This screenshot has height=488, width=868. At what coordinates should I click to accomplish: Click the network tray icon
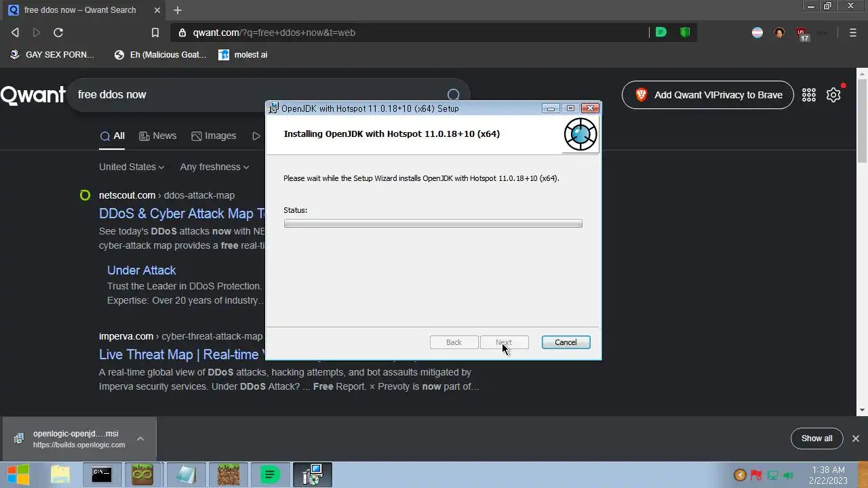[x=772, y=475]
